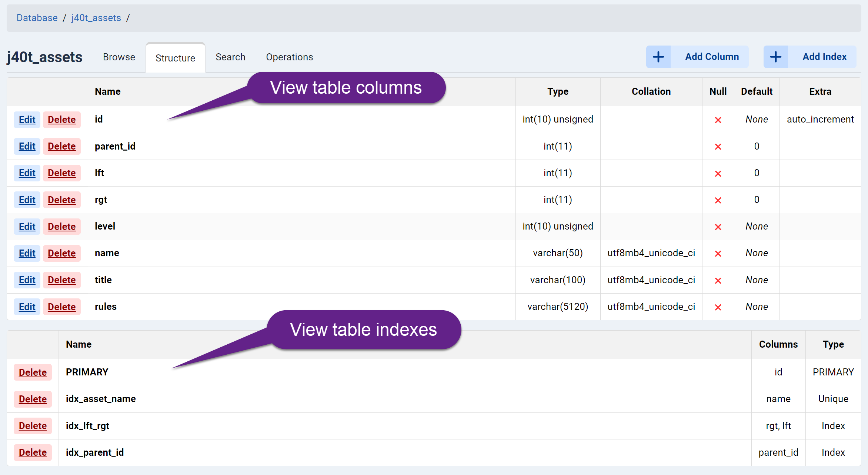The image size is (868, 475).
Task: Open the Search tab
Action: 230,57
